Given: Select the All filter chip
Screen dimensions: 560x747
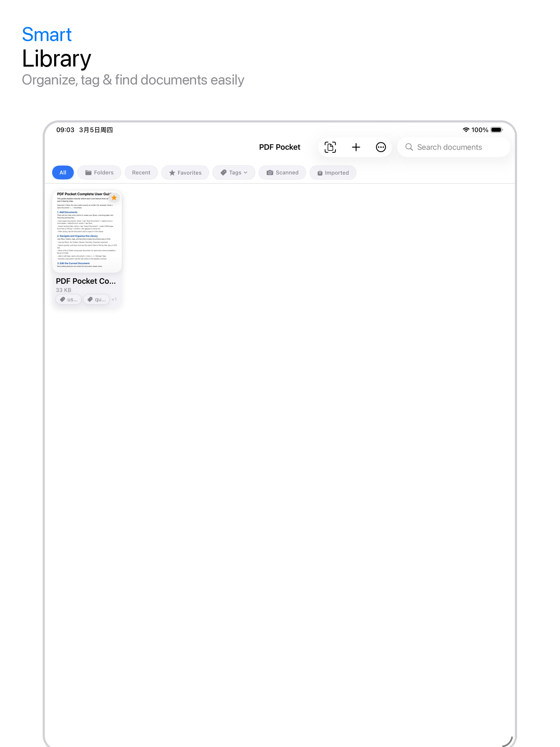Looking at the screenshot, I should tap(63, 173).
